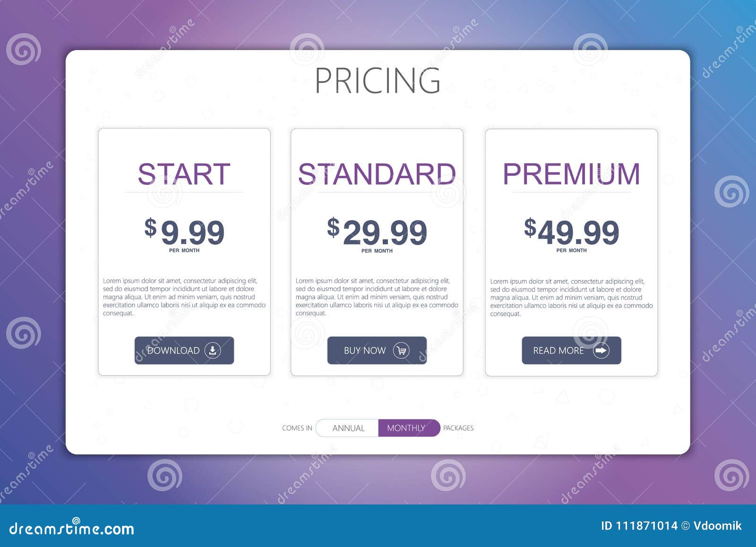Click the PRICING page title
The image size is (756, 547).
point(378,80)
